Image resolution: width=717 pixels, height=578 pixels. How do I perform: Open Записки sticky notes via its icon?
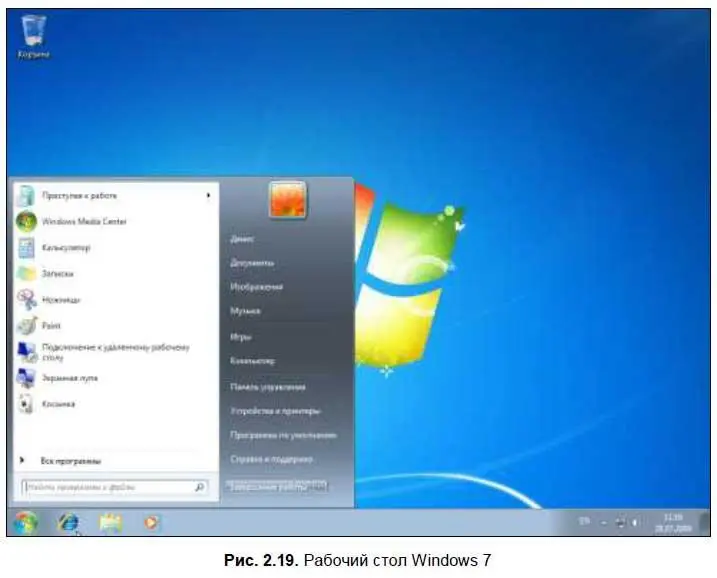click(27, 273)
